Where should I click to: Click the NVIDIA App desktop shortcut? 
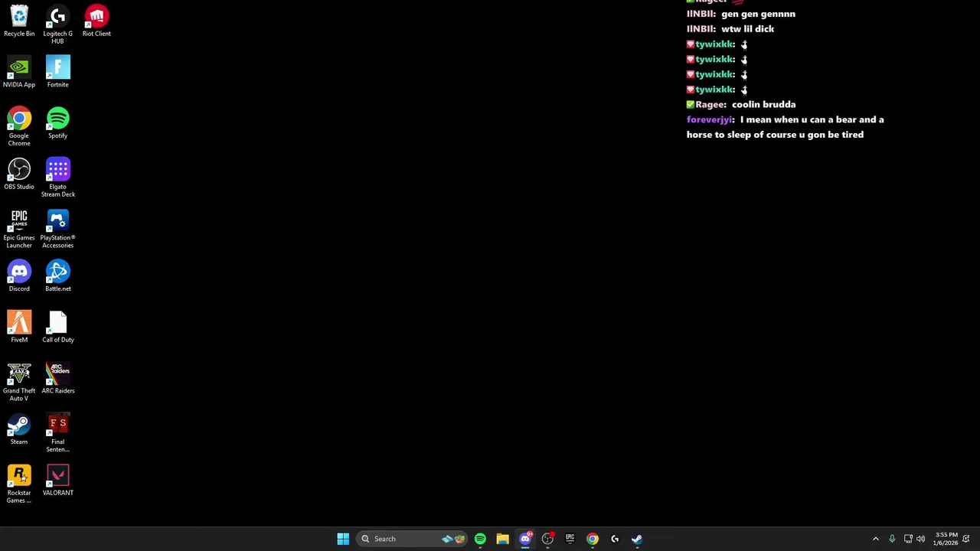(x=19, y=72)
